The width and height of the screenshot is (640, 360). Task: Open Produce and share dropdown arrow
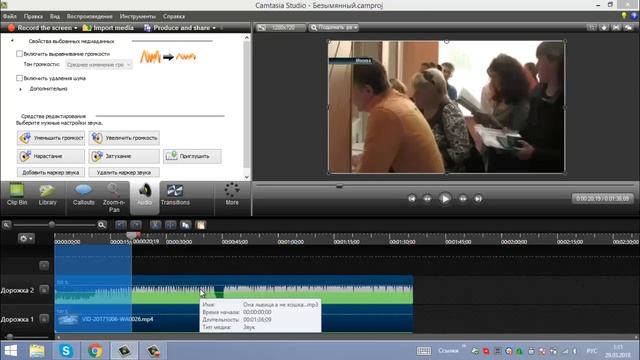point(214,28)
